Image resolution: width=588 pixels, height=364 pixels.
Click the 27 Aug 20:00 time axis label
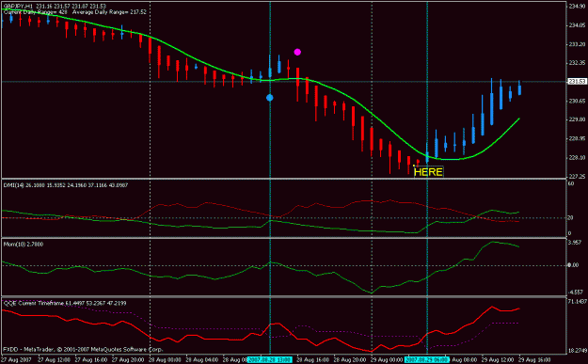[128, 360]
